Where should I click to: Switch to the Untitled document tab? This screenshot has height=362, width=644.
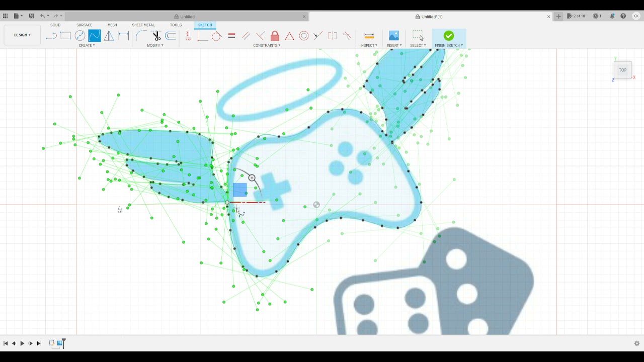coord(186,17)
